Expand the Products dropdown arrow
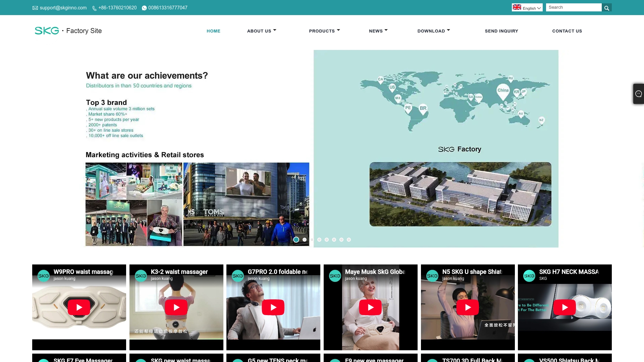644x362 pixels. [x=338, y=30]
